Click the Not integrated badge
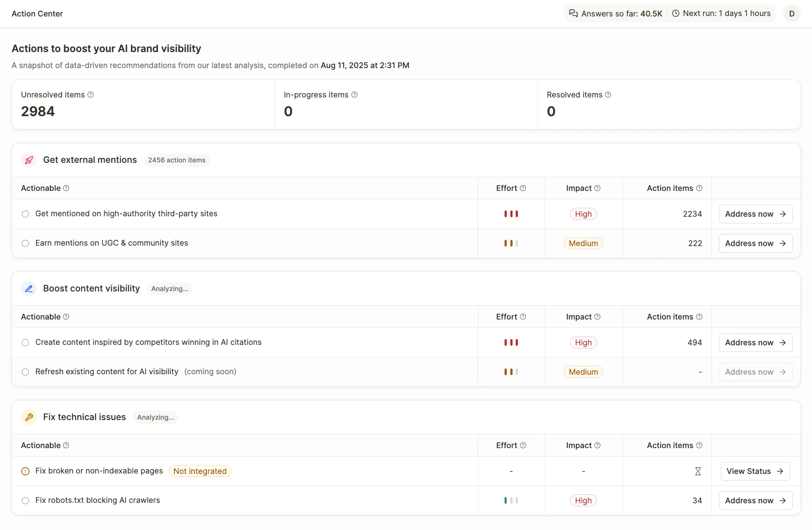The width and height of the screenshot is (812, 530). (200, 471)
